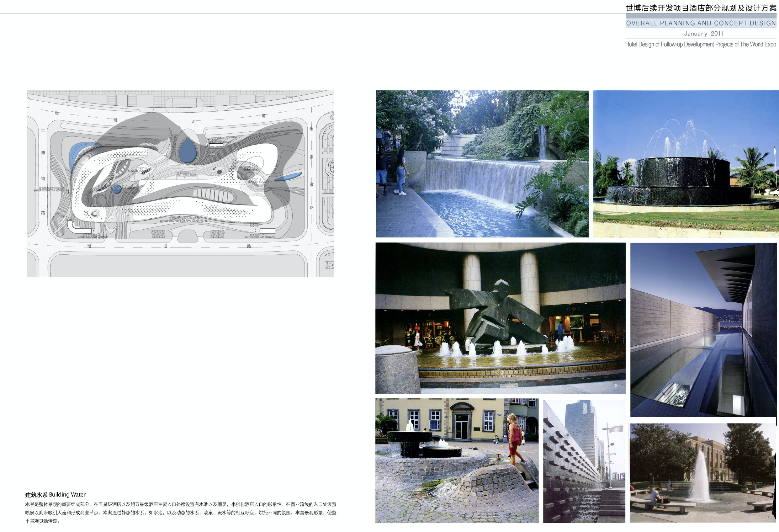
Task: Click the 'January 2011' date text
Action: pos(704,34)
